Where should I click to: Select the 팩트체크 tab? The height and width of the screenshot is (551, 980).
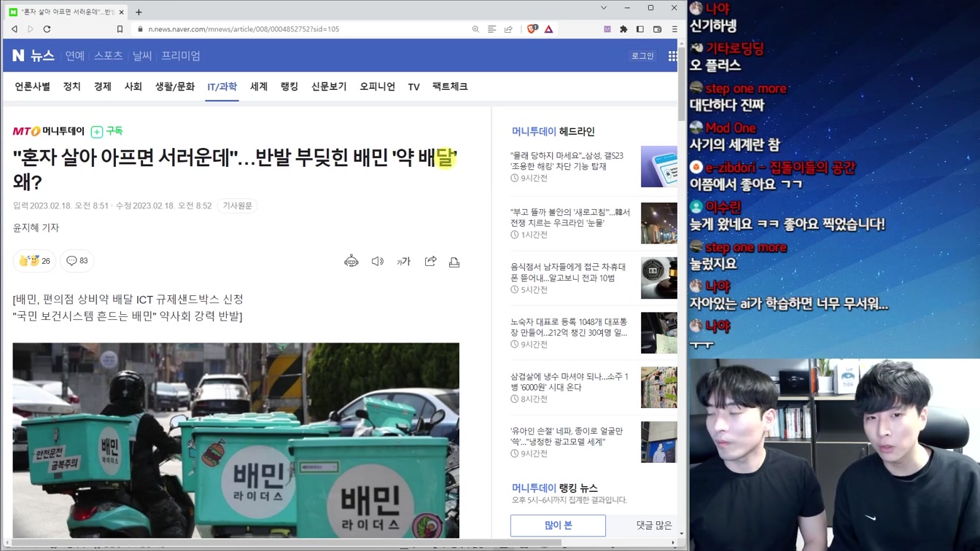coord(450,87)
